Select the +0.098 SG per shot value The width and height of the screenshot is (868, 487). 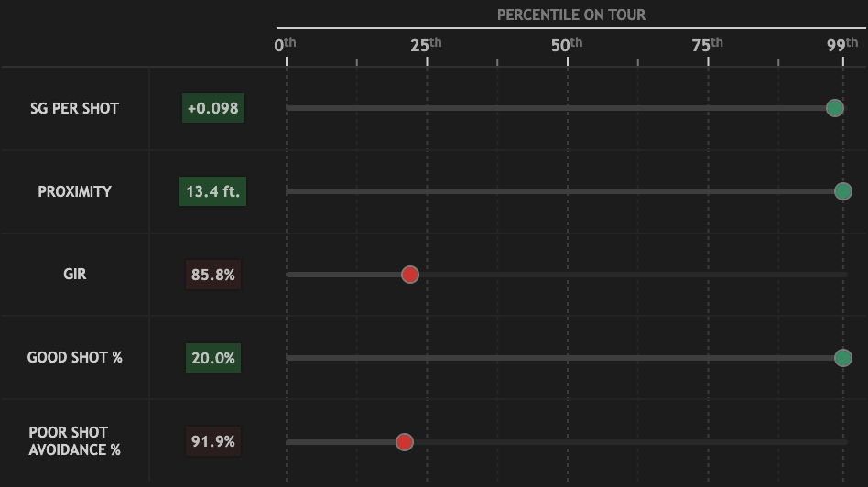point(212,108)
